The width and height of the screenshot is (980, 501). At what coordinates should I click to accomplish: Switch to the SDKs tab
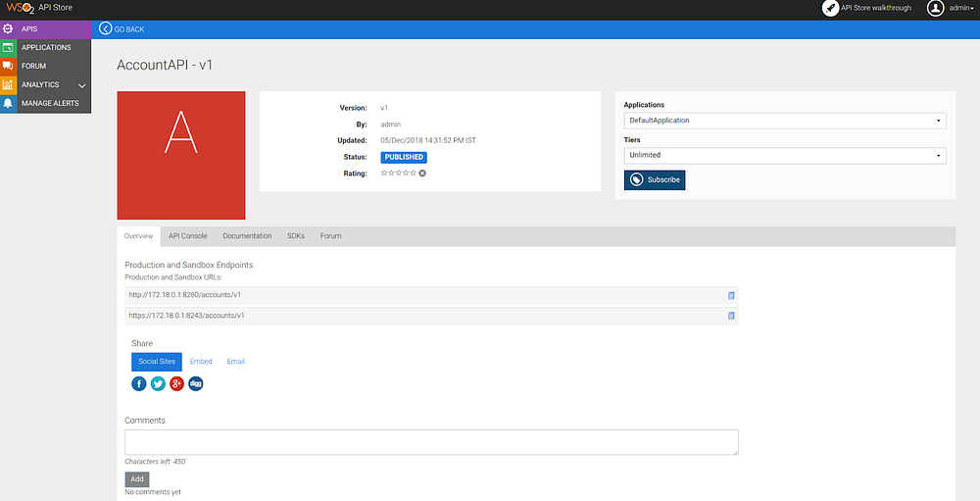296,236
